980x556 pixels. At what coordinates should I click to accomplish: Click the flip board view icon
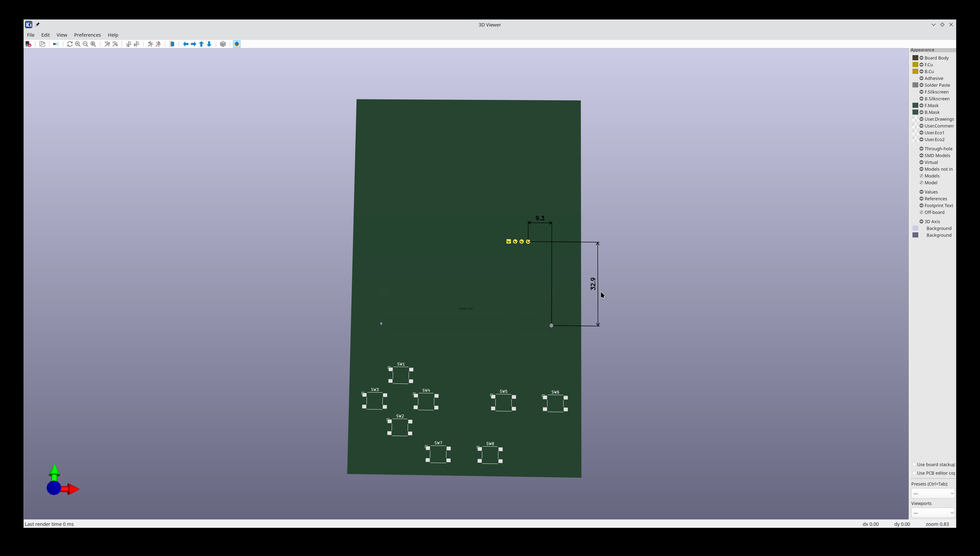[172, 44]
